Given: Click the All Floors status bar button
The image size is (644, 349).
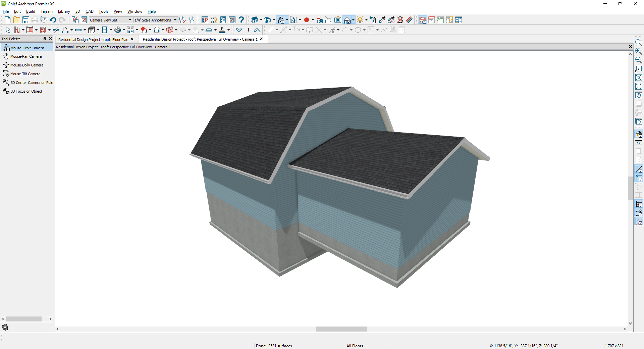Looking at the screenshot, I should pyautogui.click(x=355, y=346).
